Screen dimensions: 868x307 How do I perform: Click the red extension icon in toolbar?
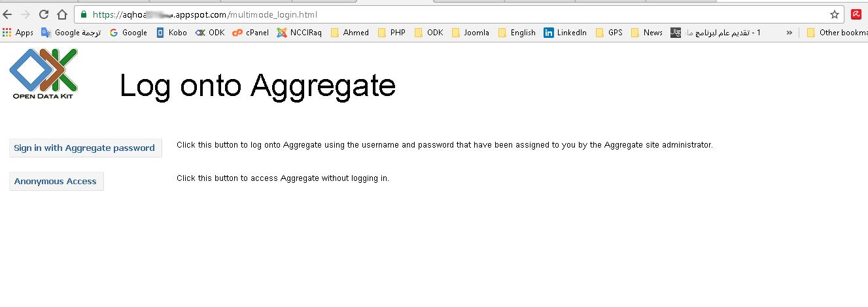(856, 14)
